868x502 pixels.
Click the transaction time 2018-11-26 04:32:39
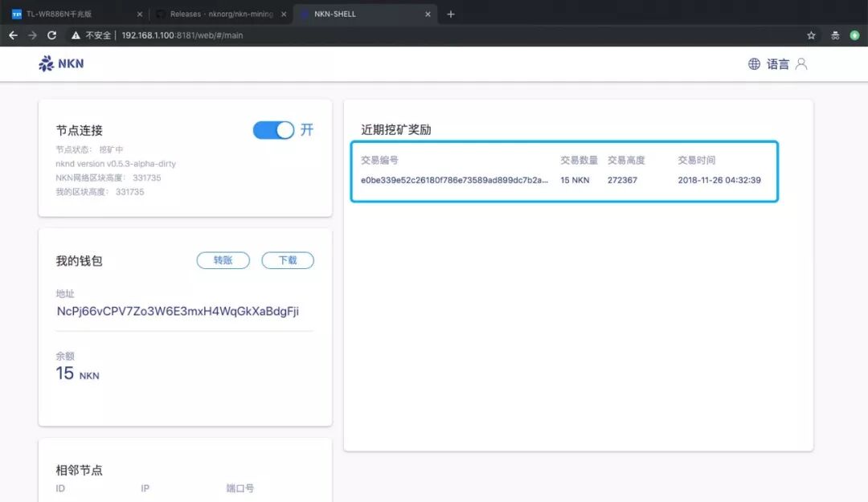coord(719,180)
